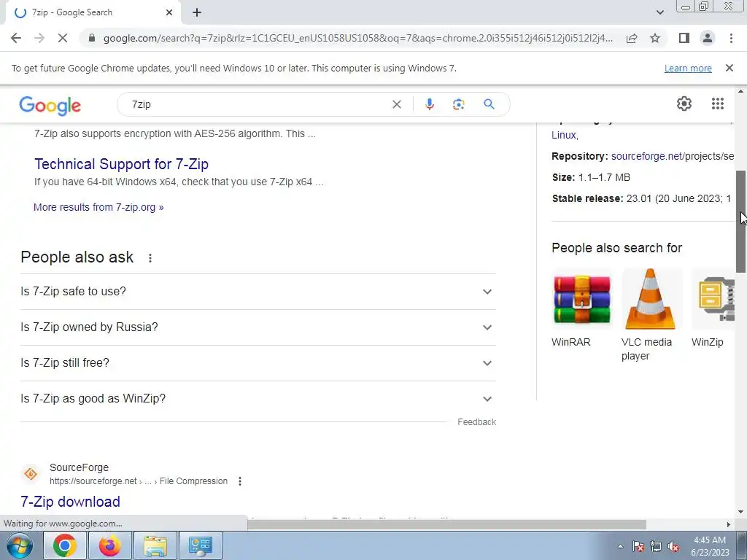Share this page via the share icon
Screen dimensions: 747x560
point(632,38)
